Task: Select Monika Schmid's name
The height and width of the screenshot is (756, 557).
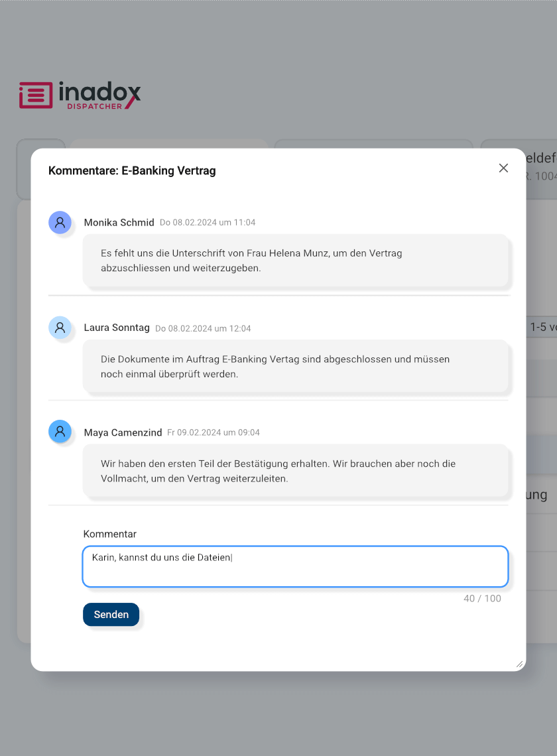Action: [x=119, y=222]
